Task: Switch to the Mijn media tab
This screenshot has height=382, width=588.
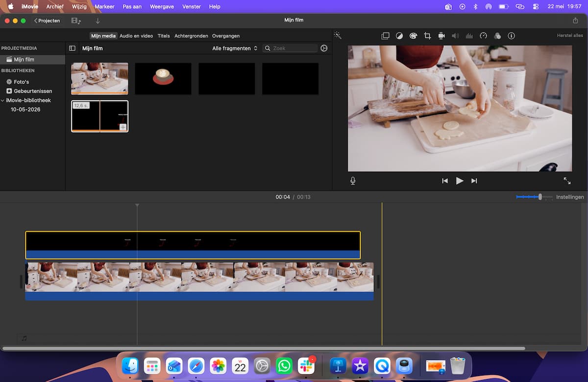Action: tap(103, 36)
